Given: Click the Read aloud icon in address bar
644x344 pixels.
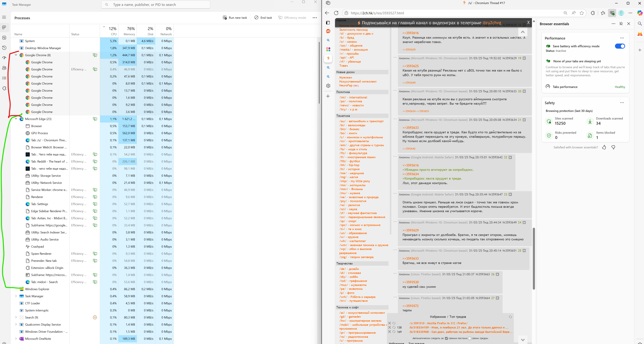Looking at the screenshot, I should [x=573, y=13].
